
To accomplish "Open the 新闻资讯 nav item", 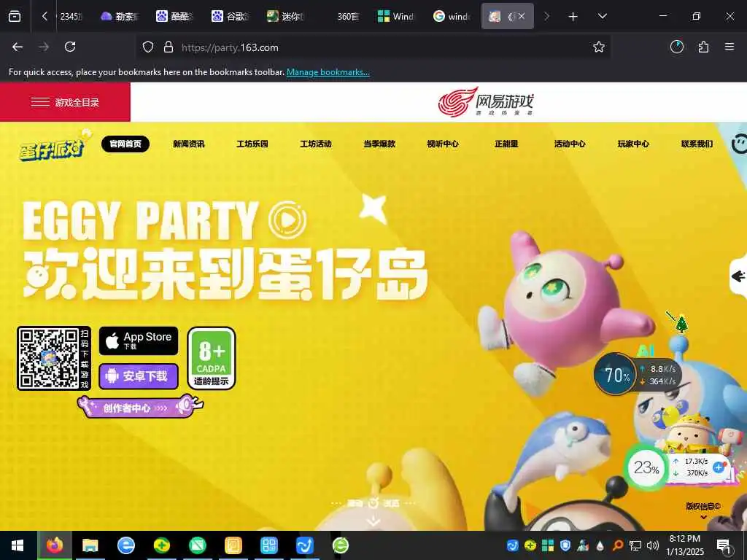I will point(189,144).
